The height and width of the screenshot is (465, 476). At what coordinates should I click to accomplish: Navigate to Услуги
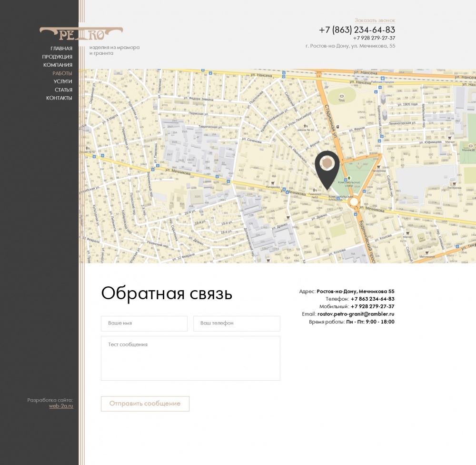point(63,81)
